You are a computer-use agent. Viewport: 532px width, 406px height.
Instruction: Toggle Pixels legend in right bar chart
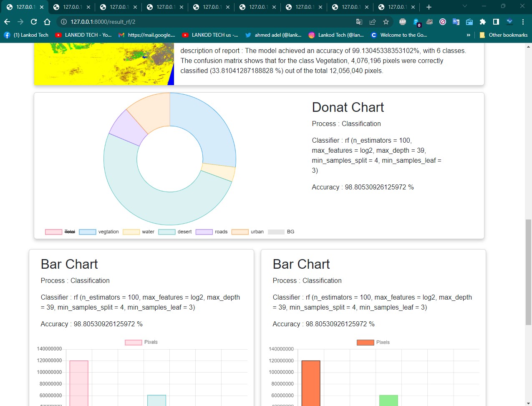pos(373,342)
